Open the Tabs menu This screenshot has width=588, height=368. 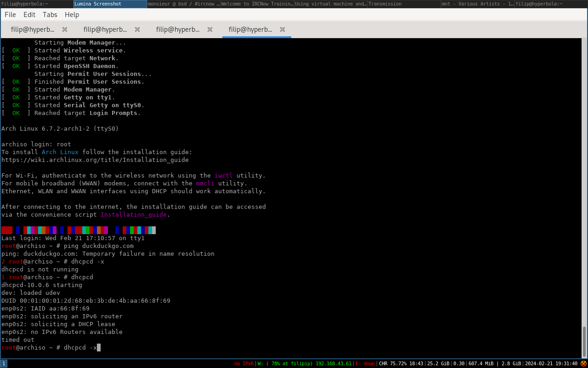[50, 15]
